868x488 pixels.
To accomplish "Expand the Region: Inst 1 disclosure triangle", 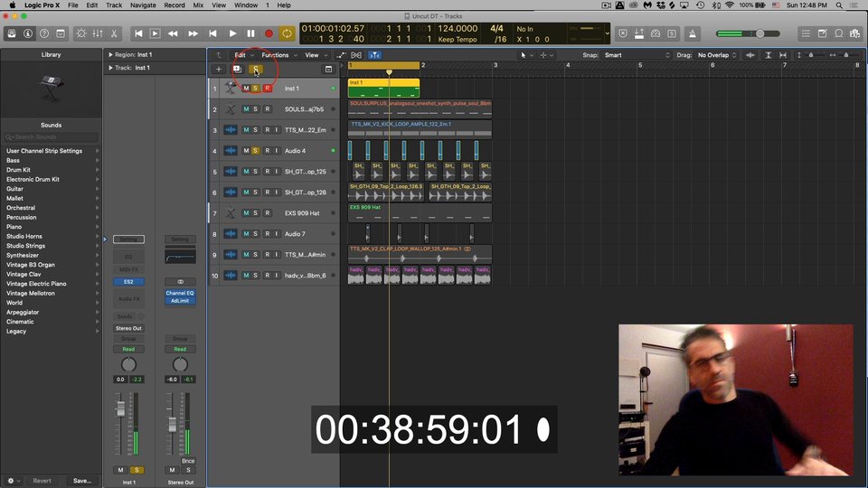I will 110,55.
